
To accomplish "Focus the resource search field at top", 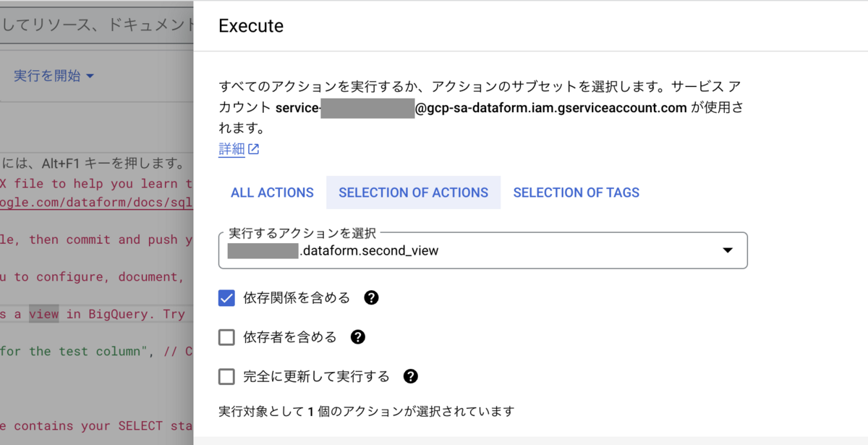I will [x=97, y=25].
